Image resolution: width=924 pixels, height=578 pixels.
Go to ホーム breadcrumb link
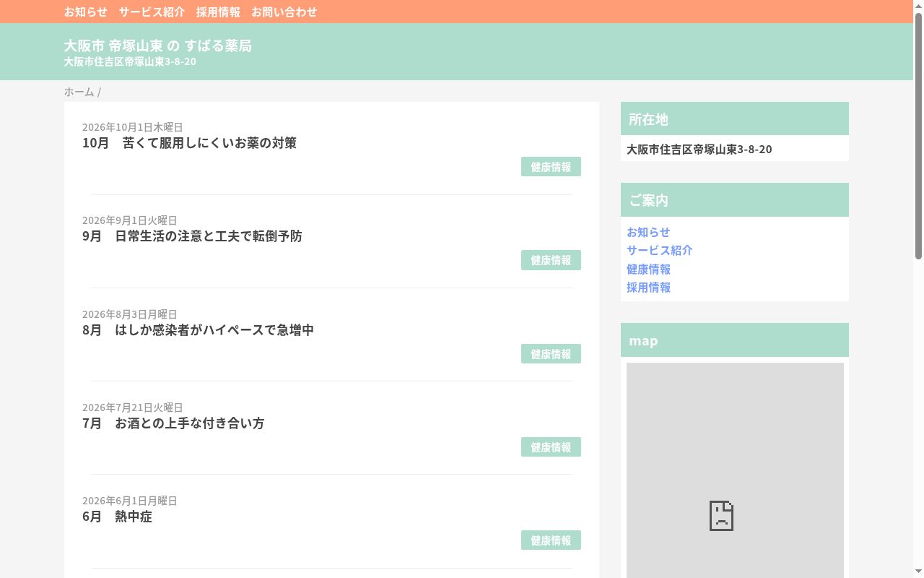[x=79, y=92]
